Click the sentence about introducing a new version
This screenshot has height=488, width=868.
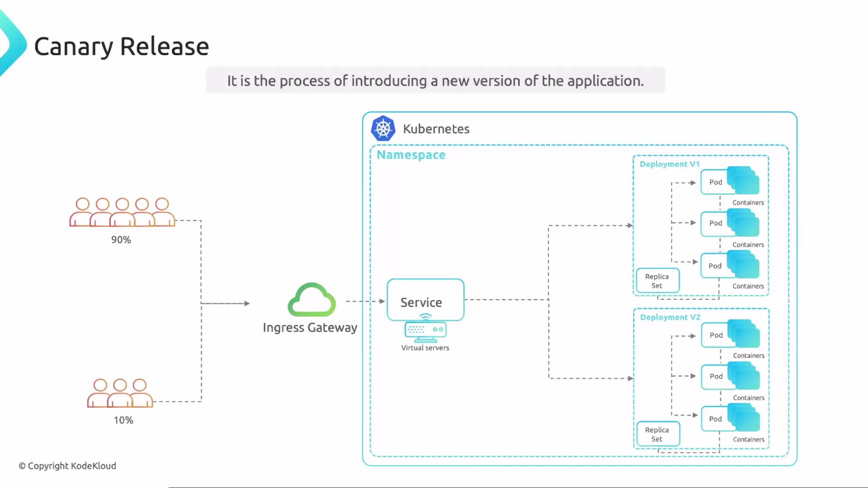click(x=435, y=81)
